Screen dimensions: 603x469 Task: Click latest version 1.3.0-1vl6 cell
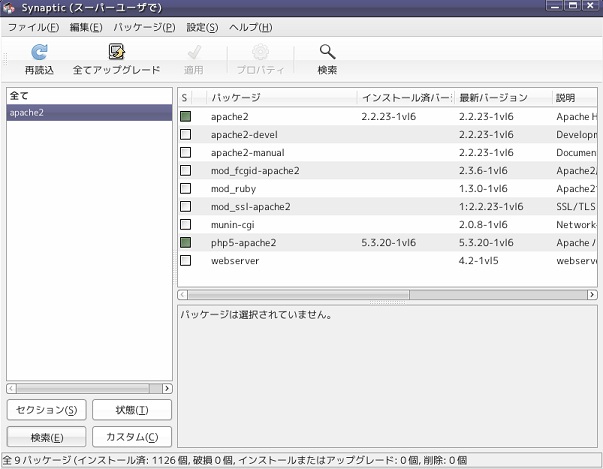[x=483, y=188]
